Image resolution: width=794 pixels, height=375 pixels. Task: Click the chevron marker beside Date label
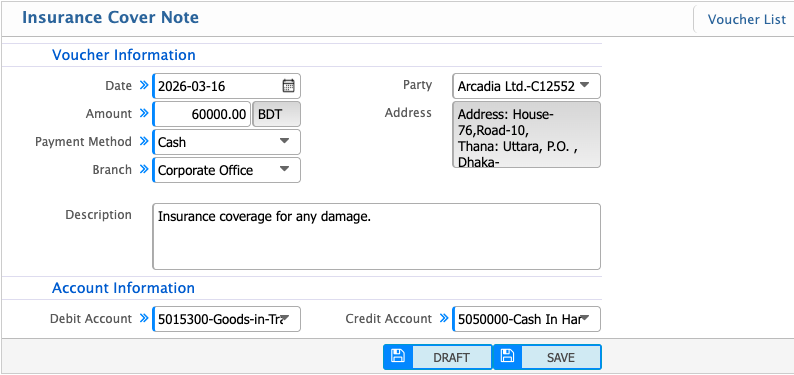point(144,85)
